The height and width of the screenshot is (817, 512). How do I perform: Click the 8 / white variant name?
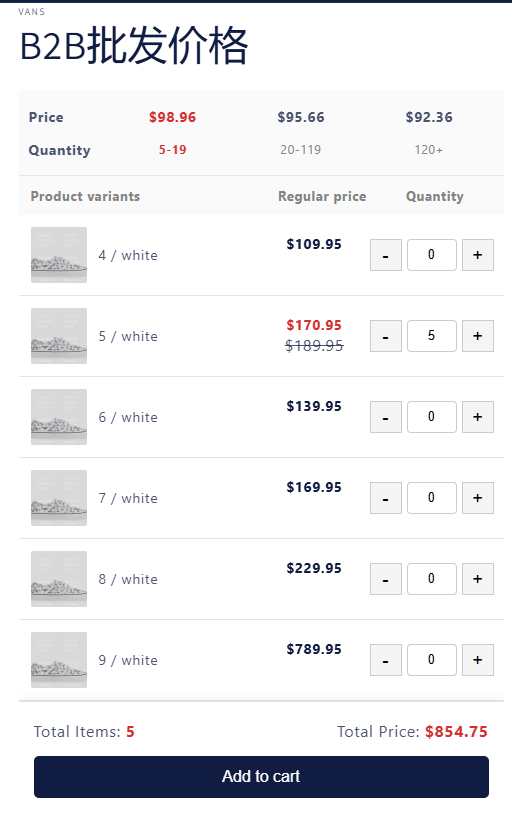(x=128, y=579)
